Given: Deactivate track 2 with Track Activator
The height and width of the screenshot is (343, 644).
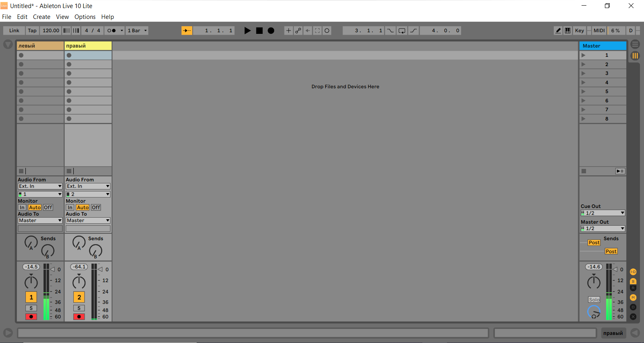Looking at the screenshot, I should (79, 297).
